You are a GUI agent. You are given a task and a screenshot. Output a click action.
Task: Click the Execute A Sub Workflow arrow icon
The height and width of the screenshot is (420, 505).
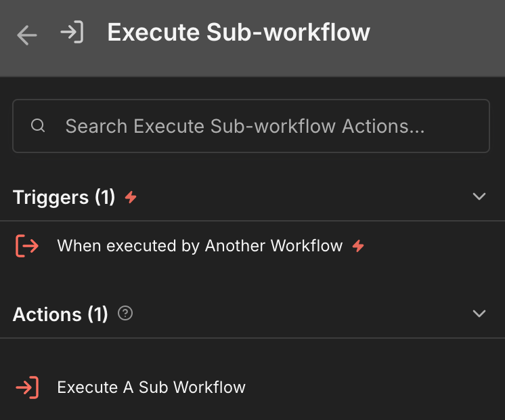coord(27,387)
